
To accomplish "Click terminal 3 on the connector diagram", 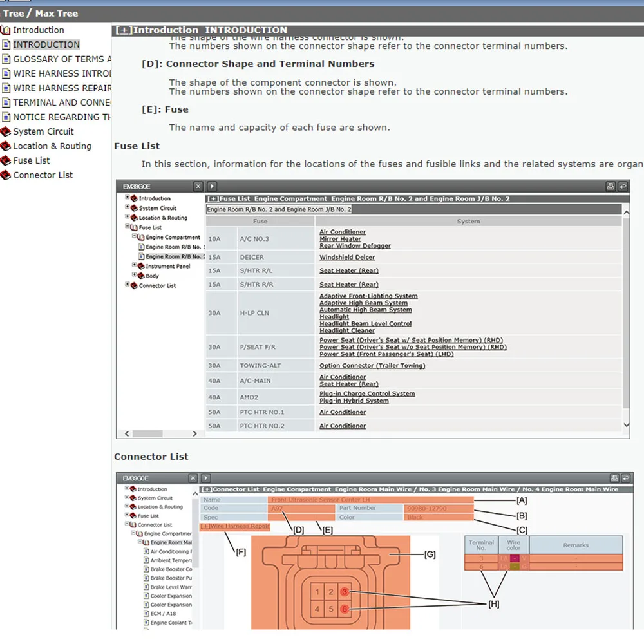I will click(345, 592).
